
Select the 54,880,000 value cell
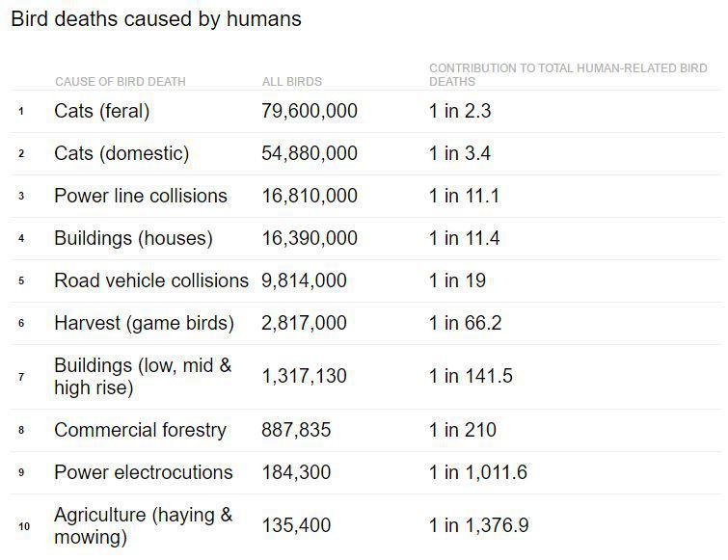click(310, 153)
